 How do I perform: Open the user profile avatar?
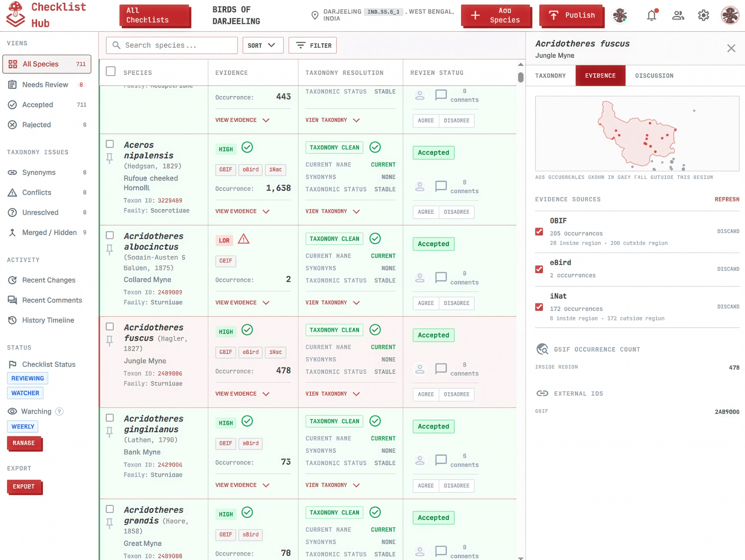point(730,15)
